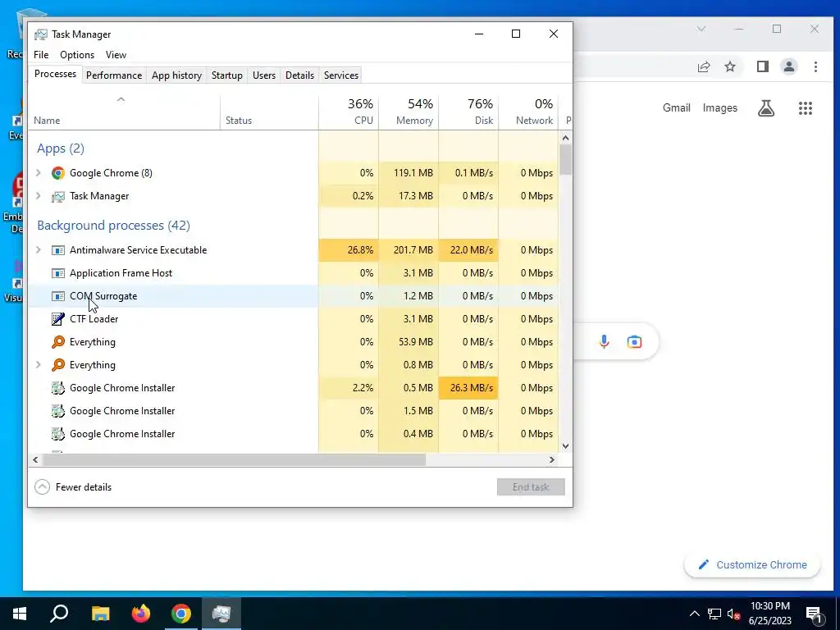840x630 pixels.
Task: Select the CTF Loader row
Action: [293, 319]
